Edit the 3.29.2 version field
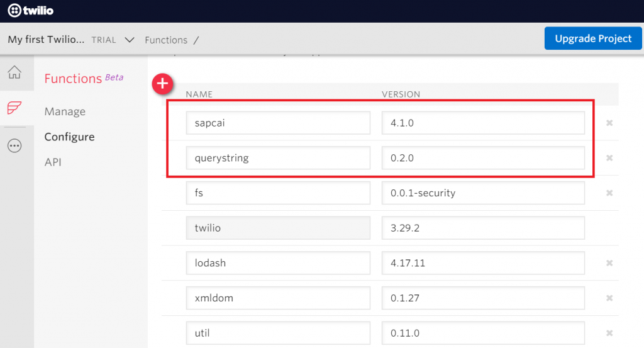Image resolution: width=644 pixels, height=348 pixels. (483, 228)
